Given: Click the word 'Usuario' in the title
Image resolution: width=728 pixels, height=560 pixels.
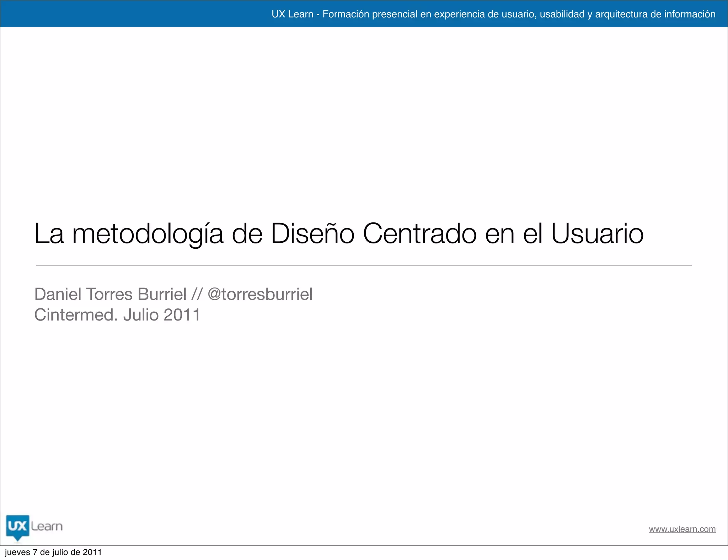Looking at the screenshot, I should point(597,233).
